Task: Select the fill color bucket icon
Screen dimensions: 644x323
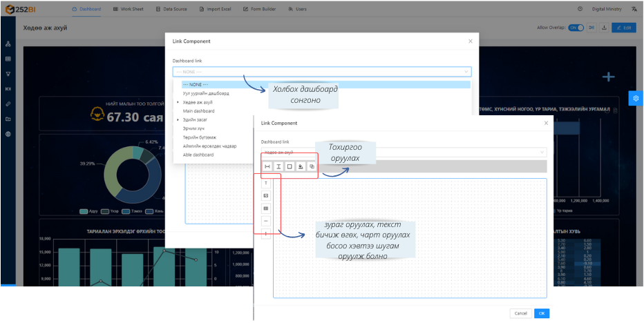Action: tap(301, 166)
